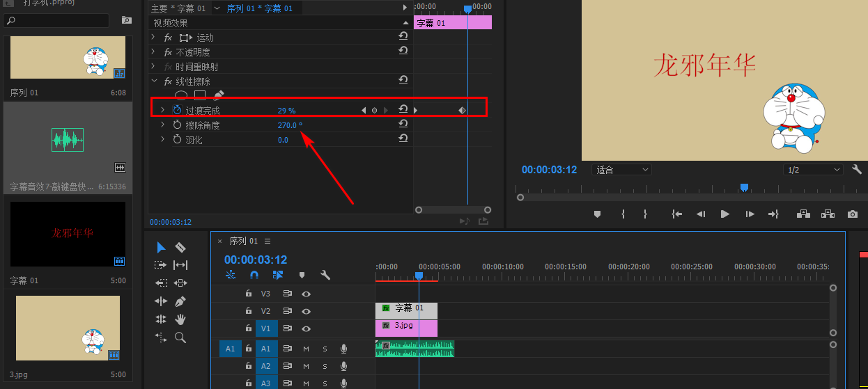The width and height of the screenshot is (868, 389).
Task: Toggle the V2 track lock
Action: click(248, 311)
